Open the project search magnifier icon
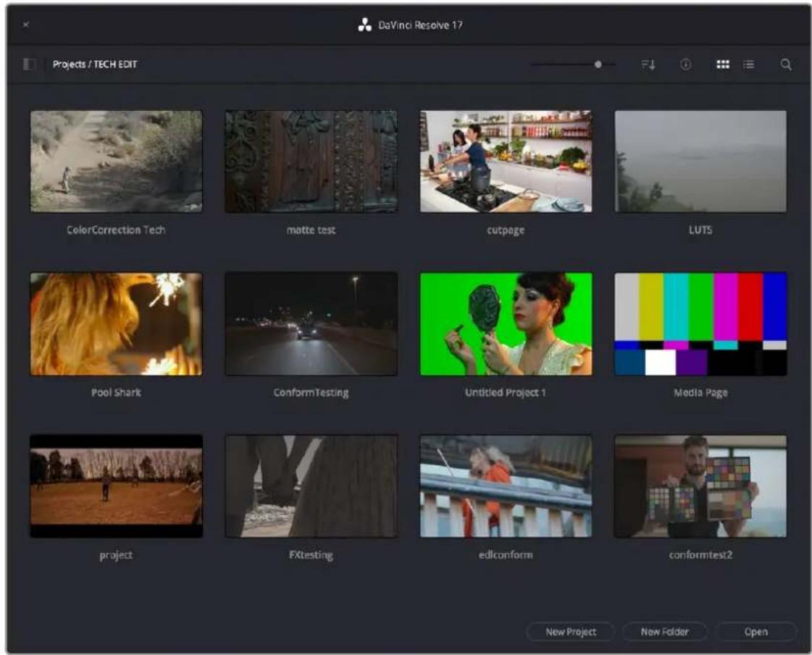 [x=786, y=64]
